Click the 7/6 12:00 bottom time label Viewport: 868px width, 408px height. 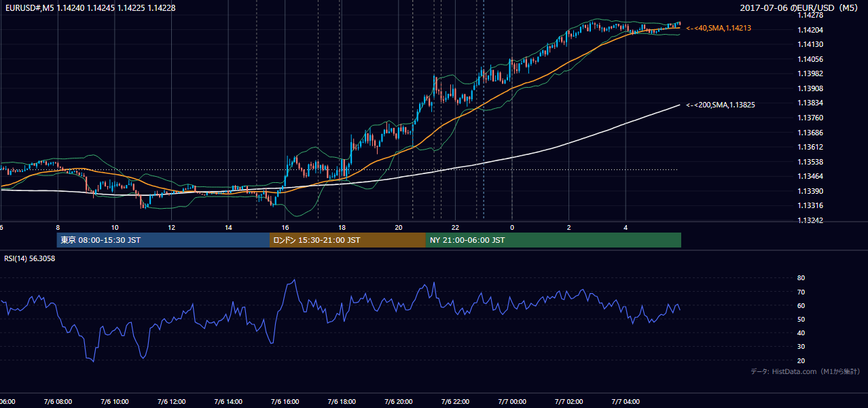click(x=172, y=401)
